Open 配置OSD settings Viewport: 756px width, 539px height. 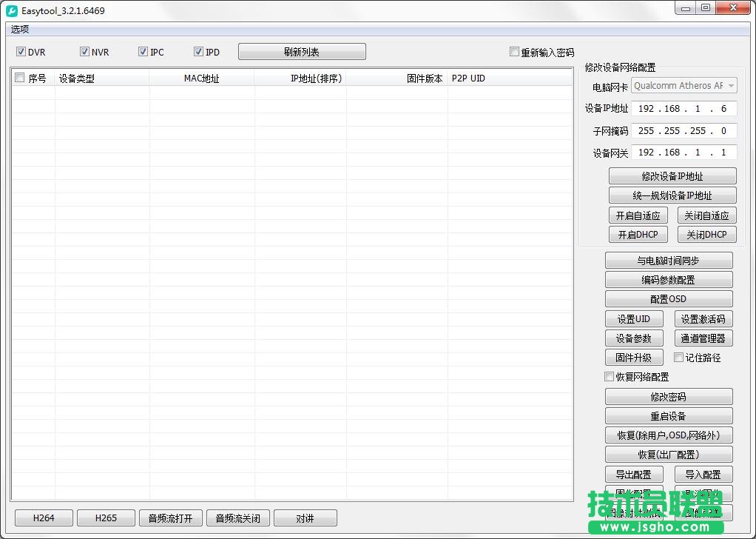click(x=669, y=298)
